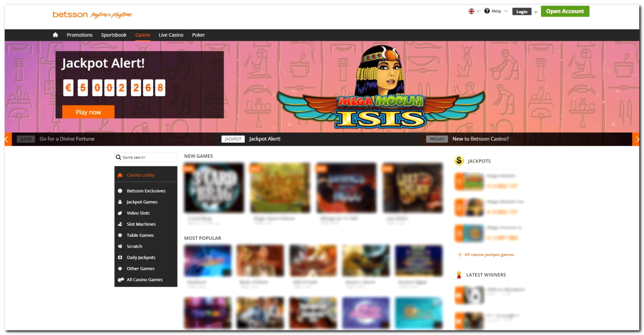Viewport: 644px width, 335px height.
Task: Open Betsson Exclusives category
Action: [x=146, y=191]
